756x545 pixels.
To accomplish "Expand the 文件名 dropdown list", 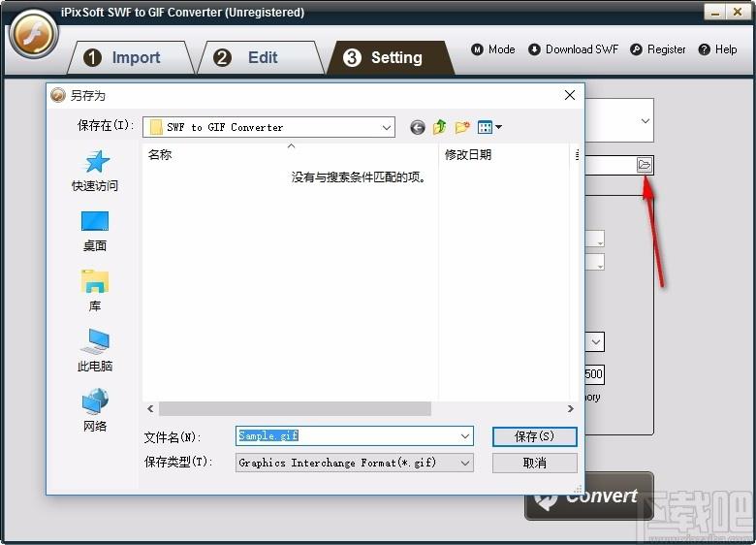I will [465, 437].
